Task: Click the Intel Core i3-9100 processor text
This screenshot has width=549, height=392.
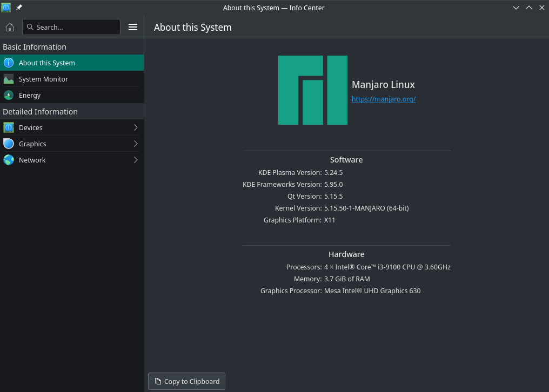Action: pyautogui.click(x=387, y=267)
